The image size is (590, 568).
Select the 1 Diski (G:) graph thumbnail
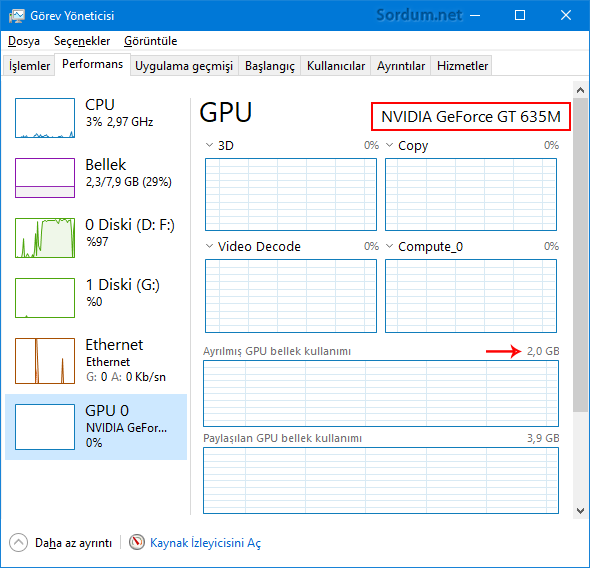tap(45, 298)
